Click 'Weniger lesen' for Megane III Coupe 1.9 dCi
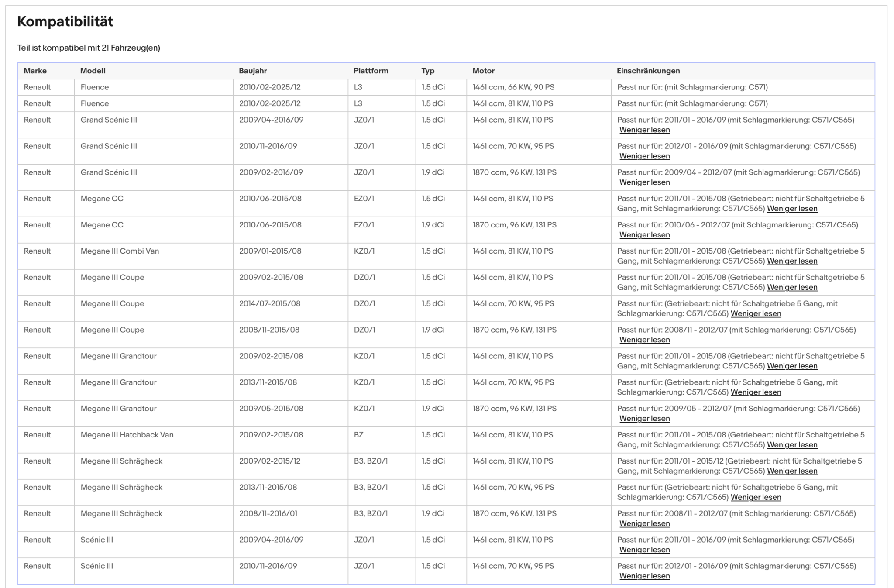This screenshot has height=588, width=894. 644,340
